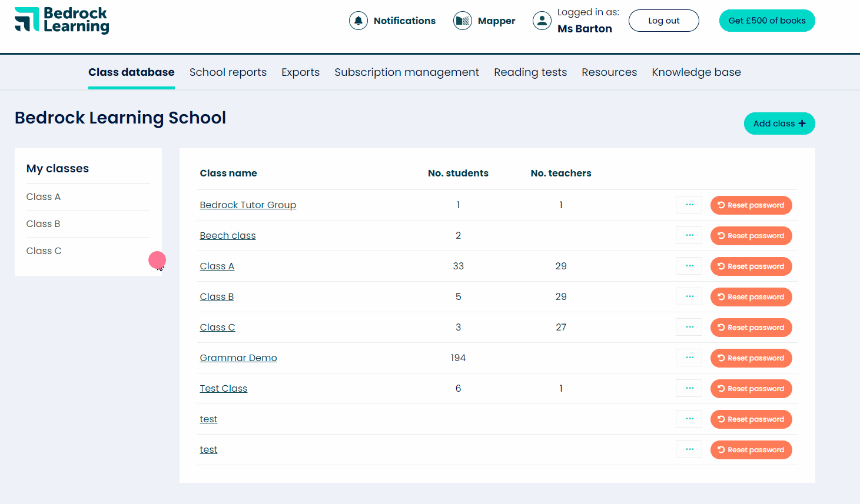Reset password for Bedrock Tutor Group

coord(751,205)
